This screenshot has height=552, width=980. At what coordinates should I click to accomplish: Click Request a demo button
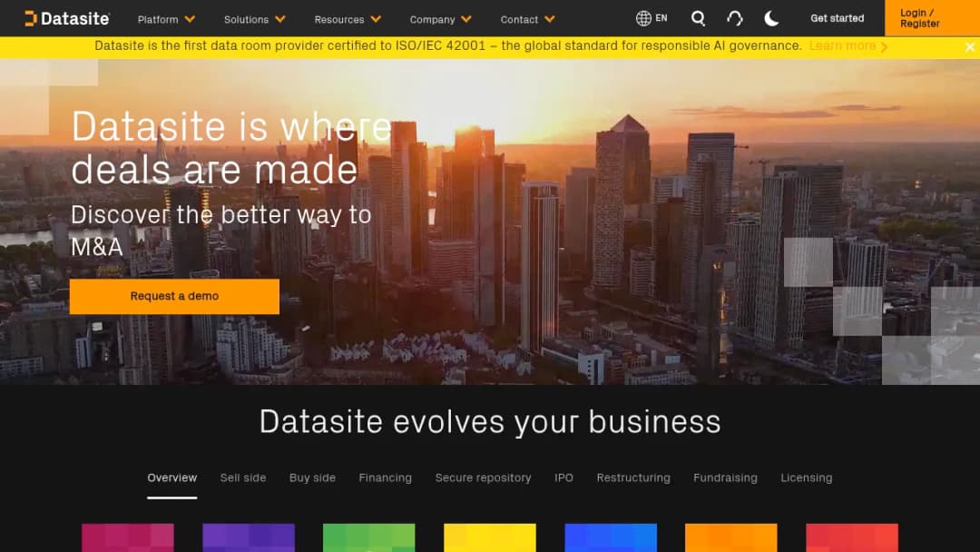[174, 296]
